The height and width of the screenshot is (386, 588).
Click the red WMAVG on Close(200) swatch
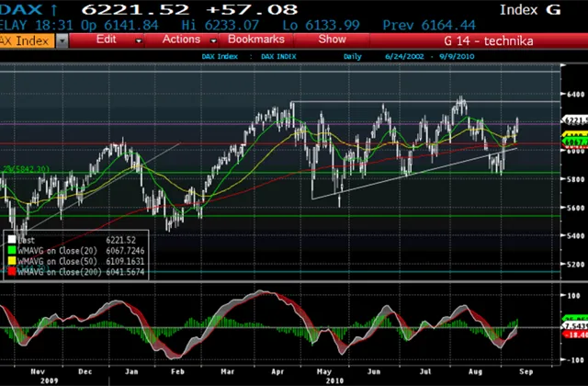pyautogui.click(x=12, y=271)
